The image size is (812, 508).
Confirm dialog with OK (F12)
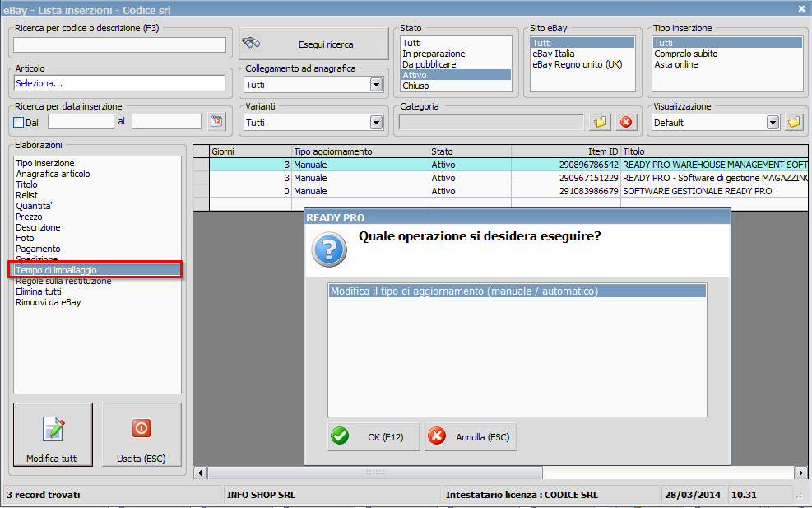[x=374, y=437]
